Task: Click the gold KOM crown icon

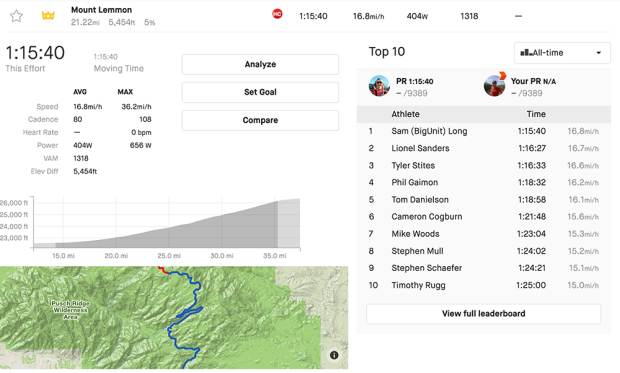Action: (48, 15)
